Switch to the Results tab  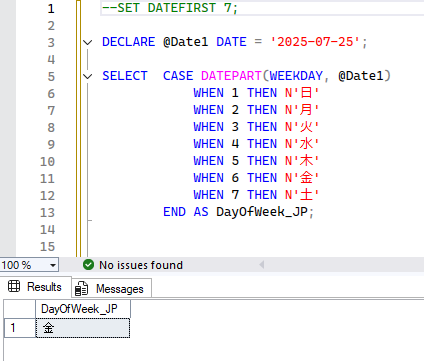click(36, 287)
